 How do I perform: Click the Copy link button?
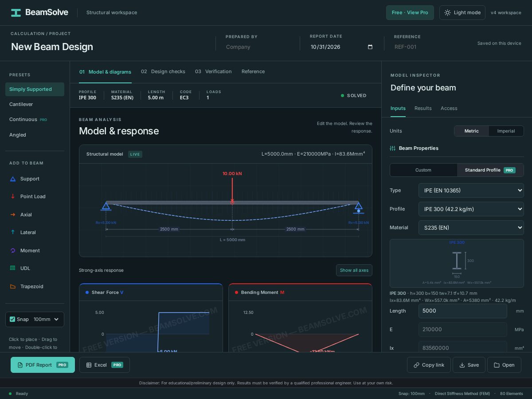(429, 365)
